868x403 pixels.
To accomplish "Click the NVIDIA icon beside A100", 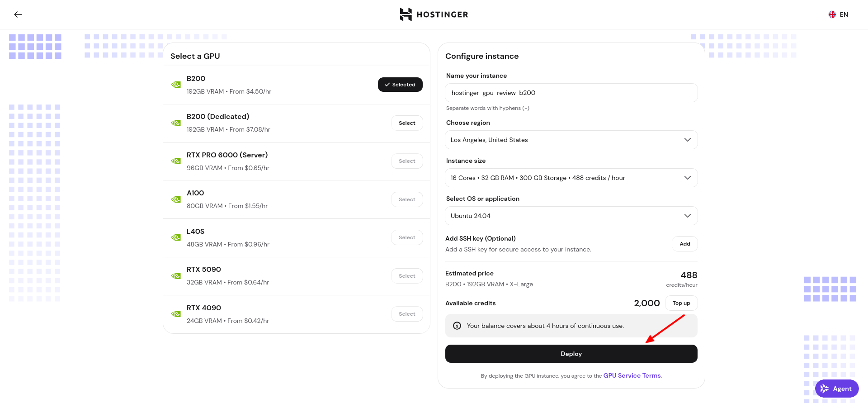I will pyautogui.click(x=176, y=199).
